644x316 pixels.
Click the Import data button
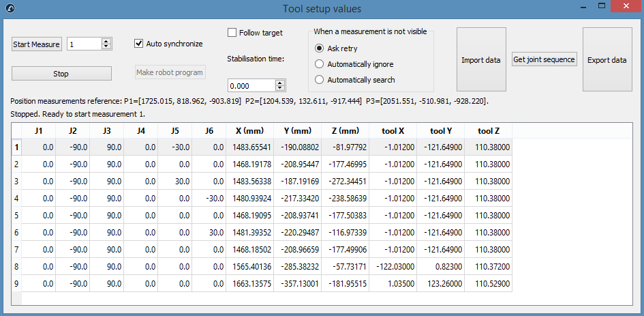click(x=481, y=60)
